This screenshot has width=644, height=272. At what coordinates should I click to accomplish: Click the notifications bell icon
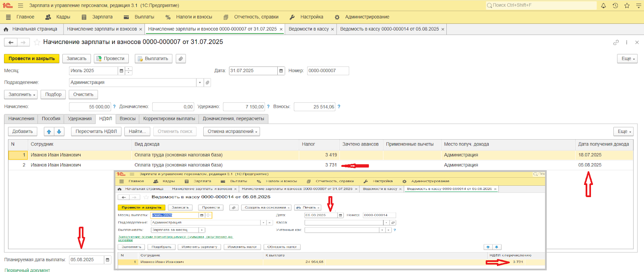tap(603, 6)
